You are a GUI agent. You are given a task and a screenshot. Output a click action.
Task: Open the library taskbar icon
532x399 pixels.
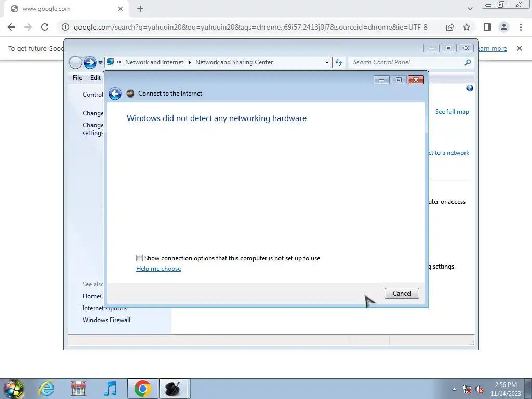[x=78, y=389]
